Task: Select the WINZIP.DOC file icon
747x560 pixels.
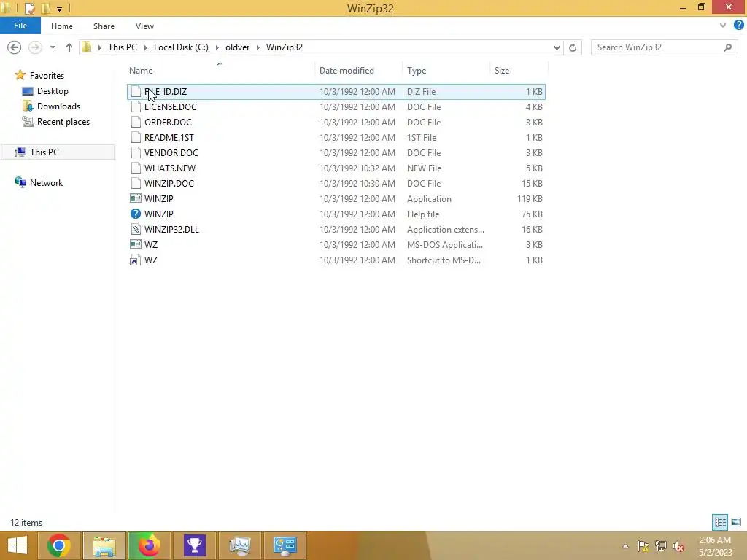Action: click(x=136, y=183)
